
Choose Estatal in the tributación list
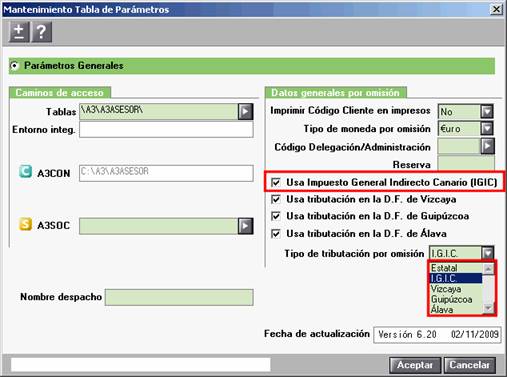[456, 268]
